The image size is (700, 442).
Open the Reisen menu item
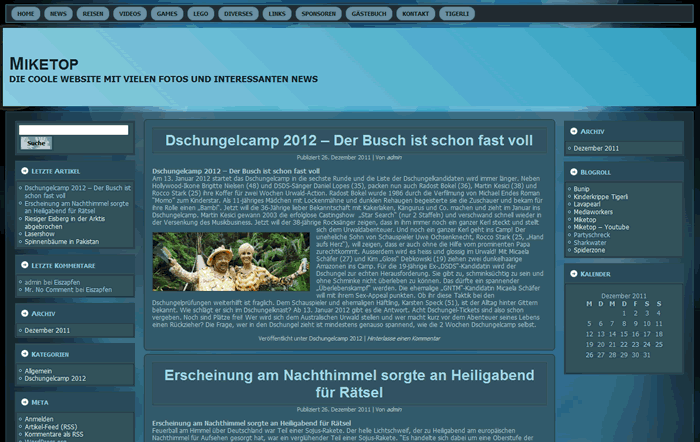pyautogui.click(x=93, y=14)
